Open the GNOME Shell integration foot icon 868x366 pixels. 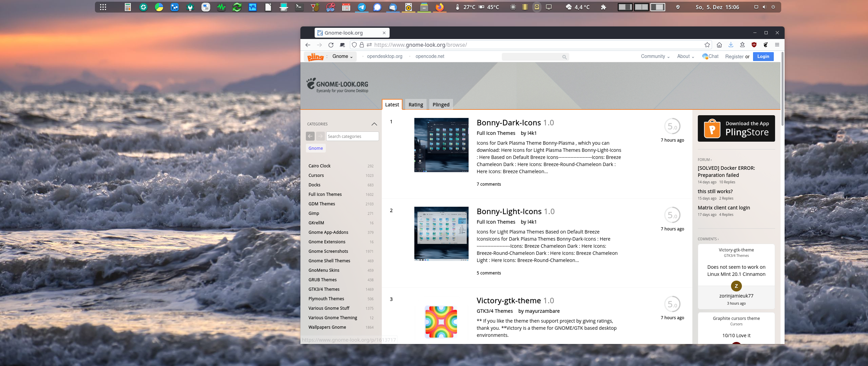coord(766,45)
